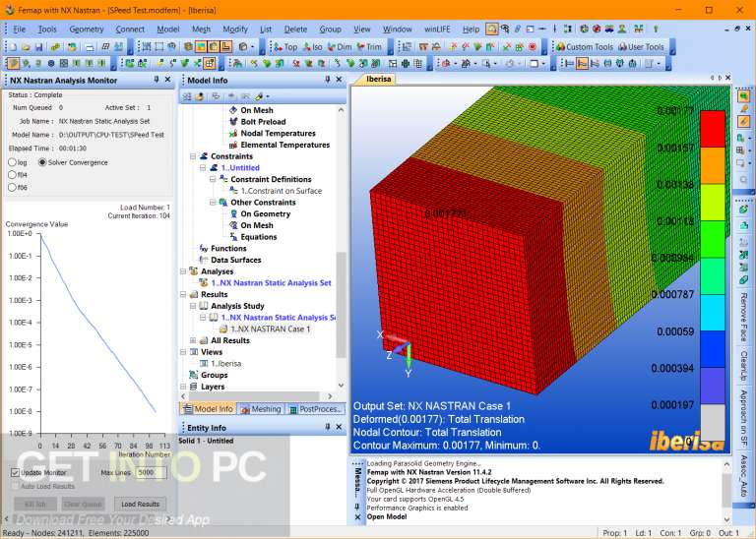Collapse the Constraints tree node
This screenshot has width=756, height=539.
click(193, 156)
